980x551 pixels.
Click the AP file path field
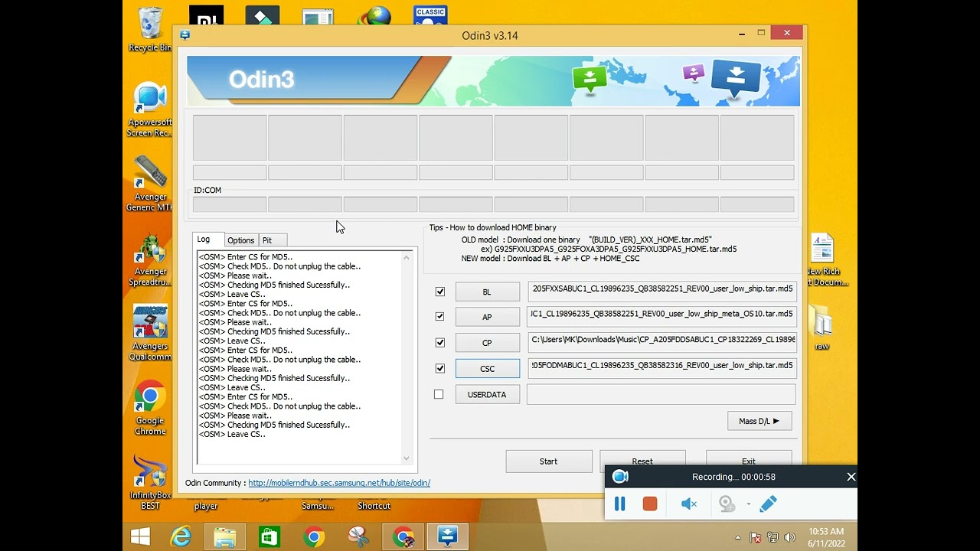click(661, 316)
